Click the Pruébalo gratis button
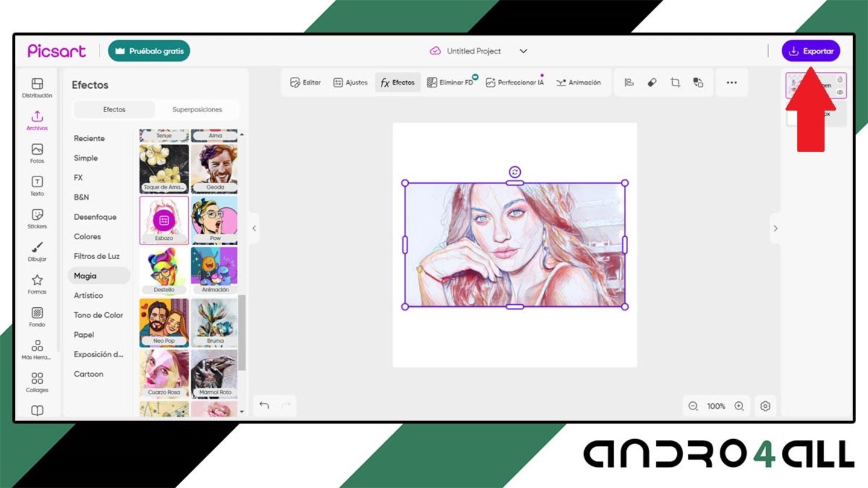This screenshot has height=488, width=868. (149, 51)
